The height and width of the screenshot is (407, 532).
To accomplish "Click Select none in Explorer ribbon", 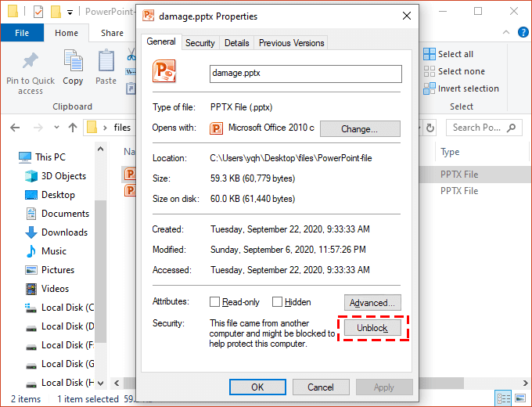I will coord(455,71).
